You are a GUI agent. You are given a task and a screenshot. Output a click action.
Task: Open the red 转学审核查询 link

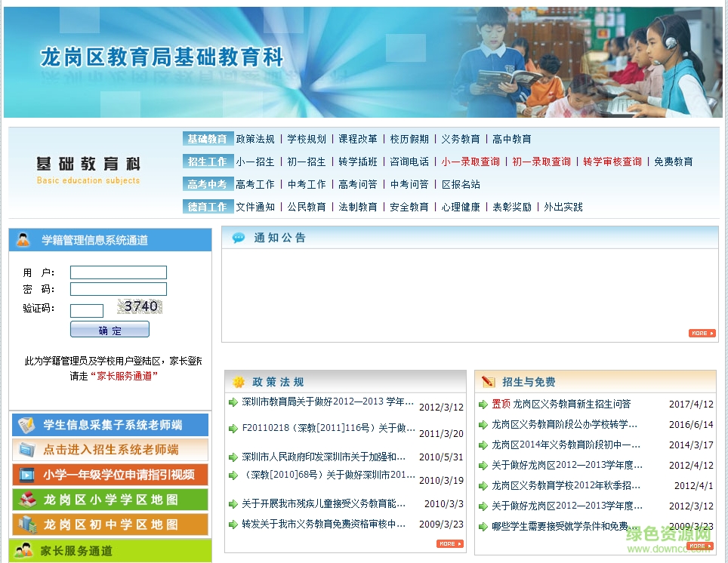pos(612,162)
